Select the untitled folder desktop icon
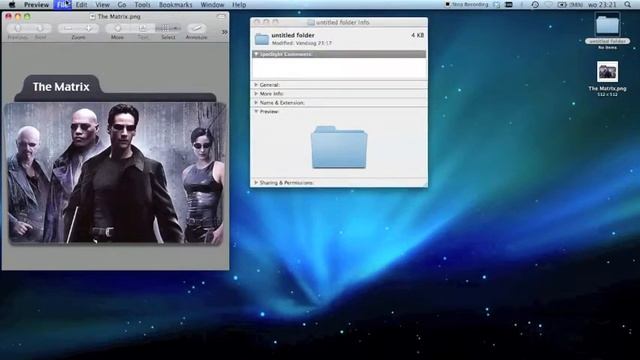 click(x=607, y=25)
